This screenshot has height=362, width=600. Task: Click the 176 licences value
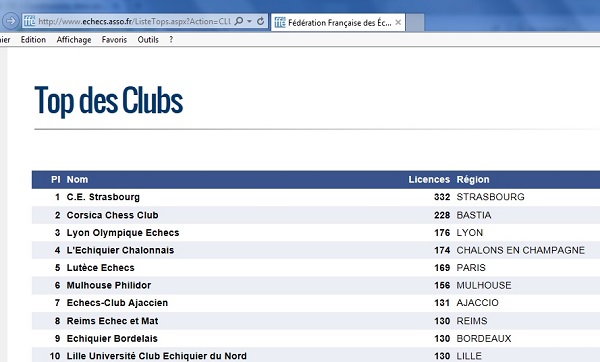[x=442, y=233]
